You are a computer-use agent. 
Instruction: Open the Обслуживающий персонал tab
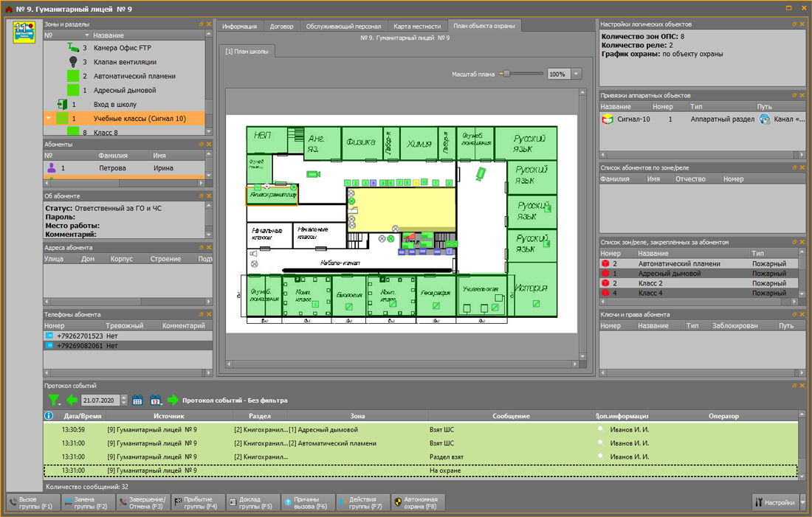[x=343, y=26]
